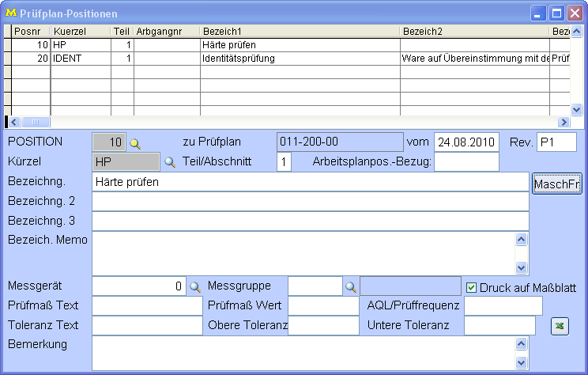Click Posnr cell '10' in table
Viewport: 588px width, 375px height.
31,45
